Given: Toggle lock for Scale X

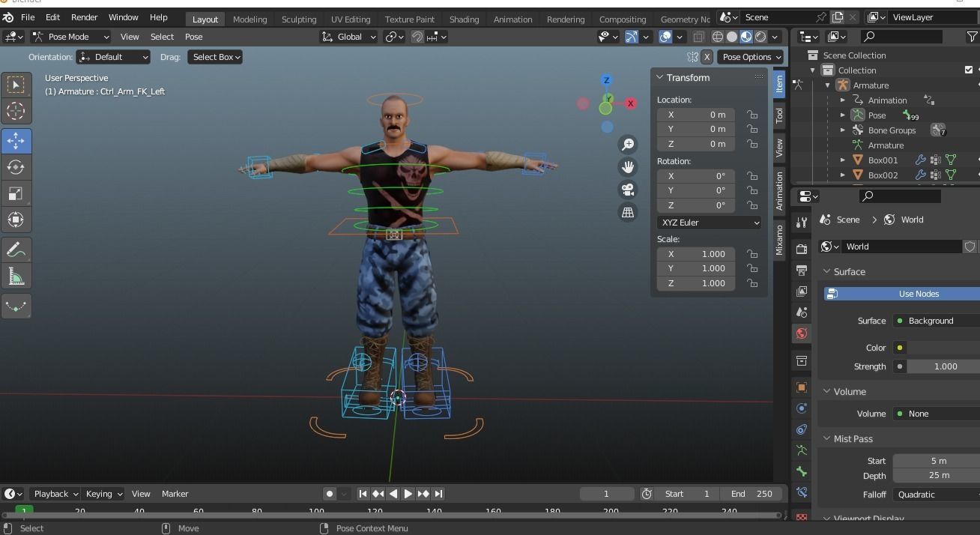Looking at the screenshot, I should tap(751, 254).
